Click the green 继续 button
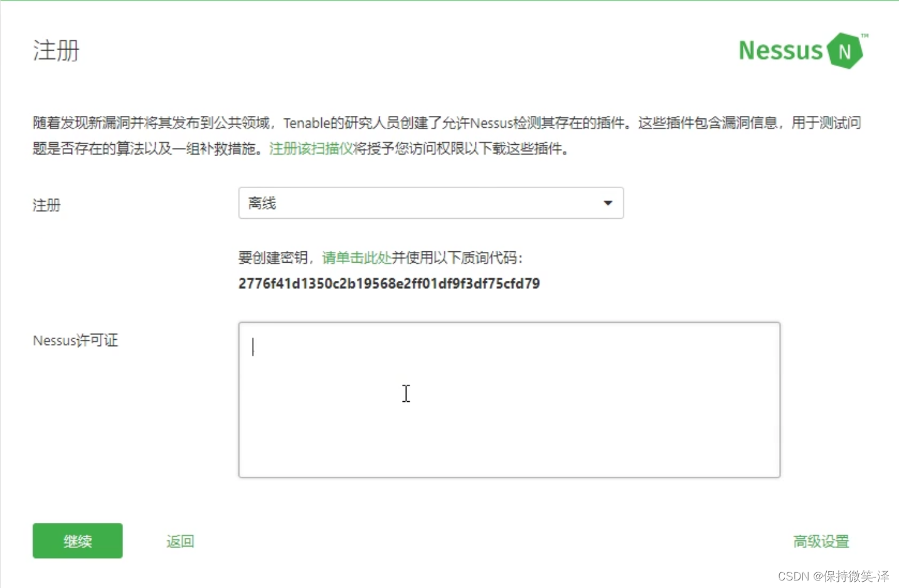 [x=78, y=541]
